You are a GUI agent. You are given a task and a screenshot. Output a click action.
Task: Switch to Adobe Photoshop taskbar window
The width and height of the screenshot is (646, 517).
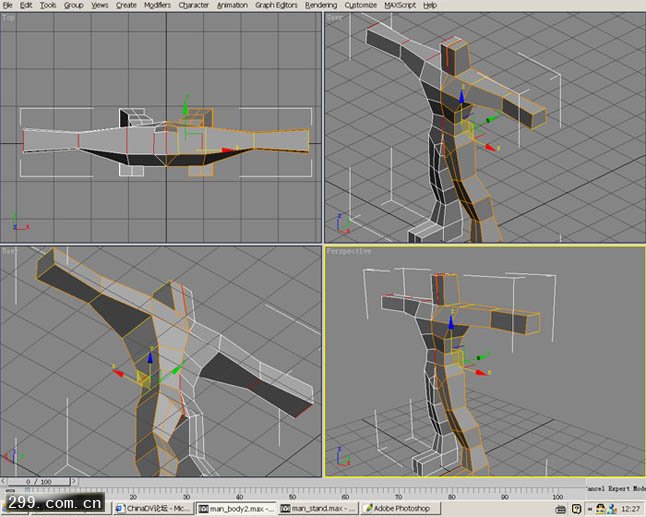point(400,508)
